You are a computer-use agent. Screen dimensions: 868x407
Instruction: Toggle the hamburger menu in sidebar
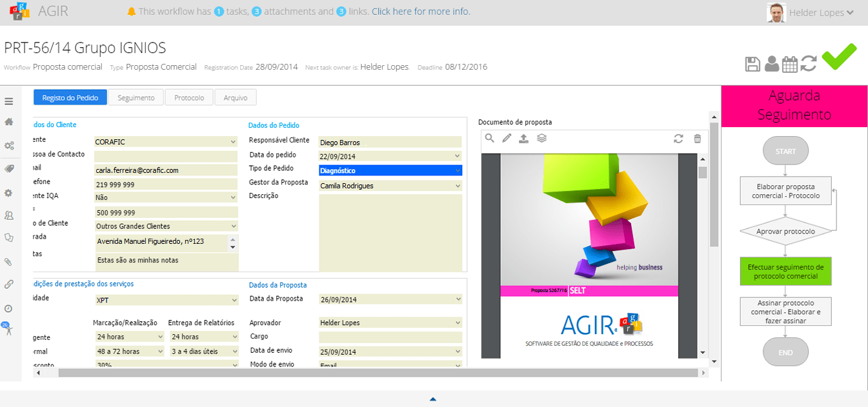click(9, 101)
